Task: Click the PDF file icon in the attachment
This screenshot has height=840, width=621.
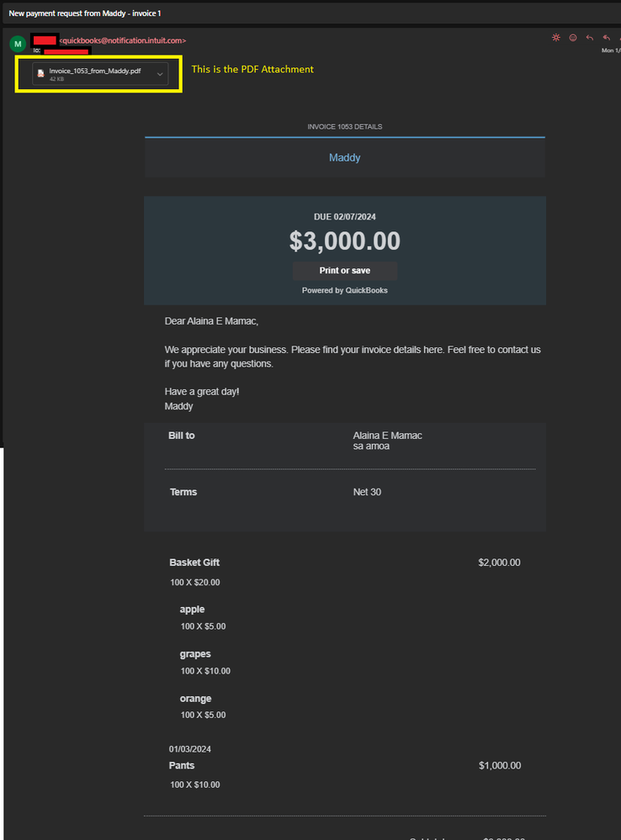Action: (x=40, y=74)
